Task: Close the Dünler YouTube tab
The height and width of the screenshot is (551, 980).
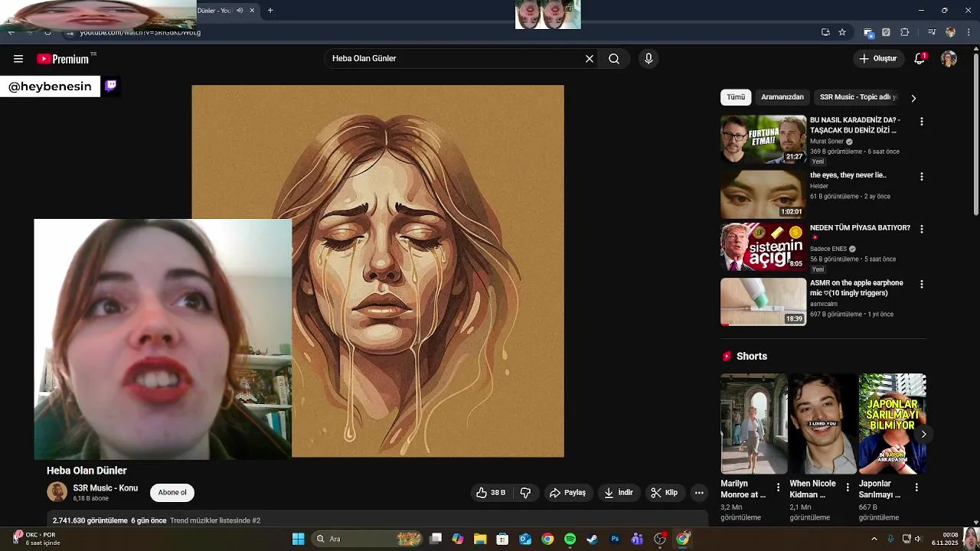Action: tap(251, 11)
